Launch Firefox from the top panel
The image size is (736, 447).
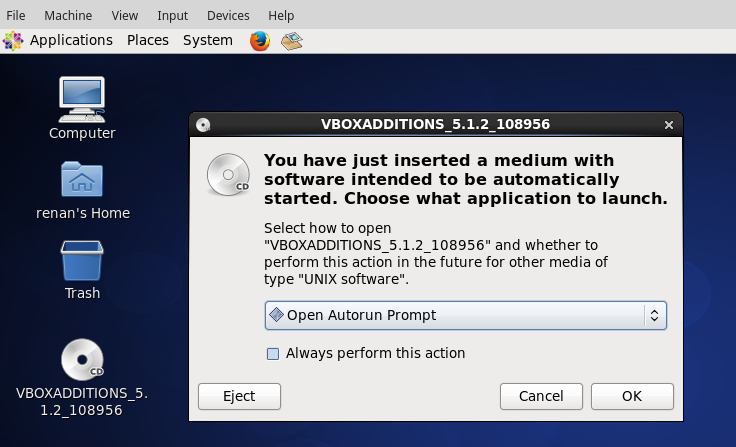pos(260,41)
